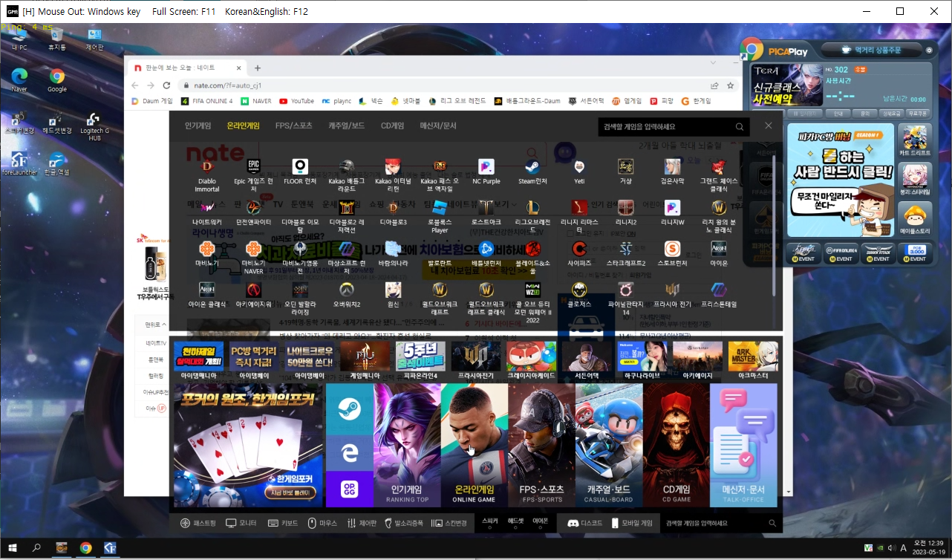952x560 pixels.
Task: Open the 배틀넷런처 icon
Action: tap(486, 249)
